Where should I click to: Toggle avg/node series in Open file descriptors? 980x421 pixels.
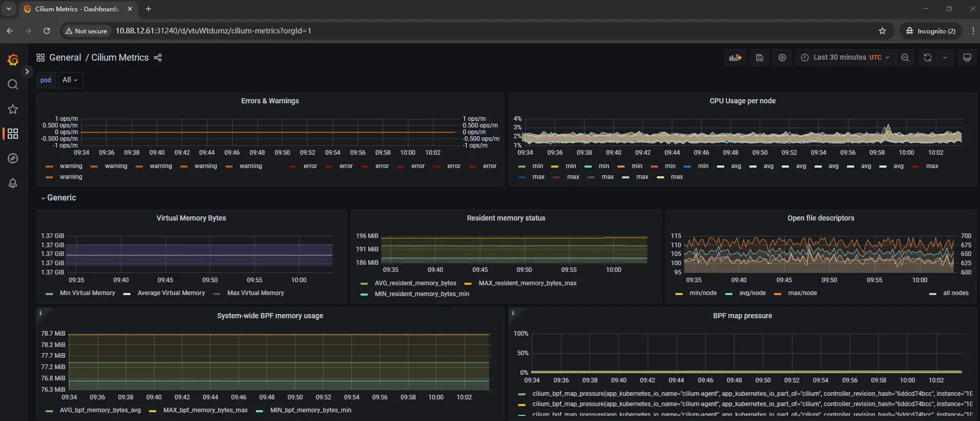(x=752, y=293)
